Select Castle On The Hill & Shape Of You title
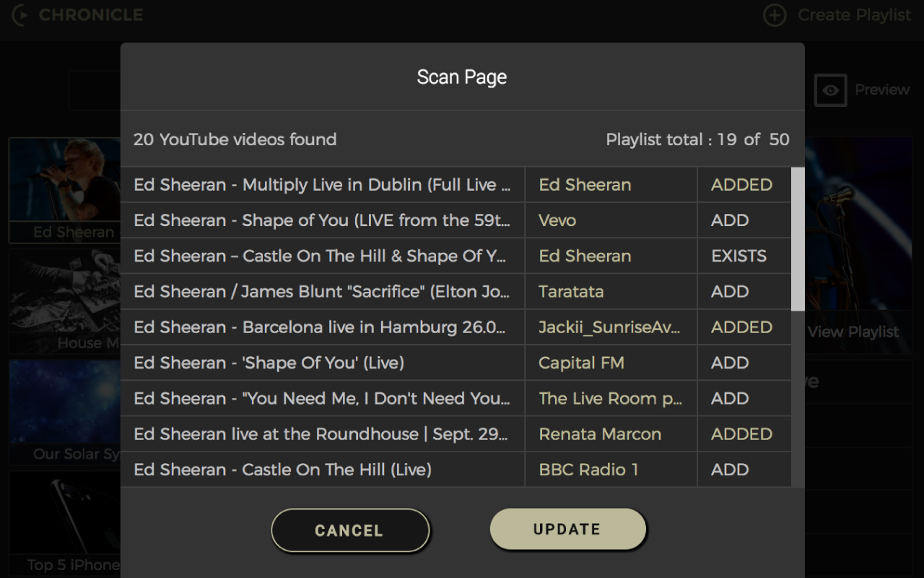Image resolution: width=924 pixels, height=578 pixels. point(320,256)
